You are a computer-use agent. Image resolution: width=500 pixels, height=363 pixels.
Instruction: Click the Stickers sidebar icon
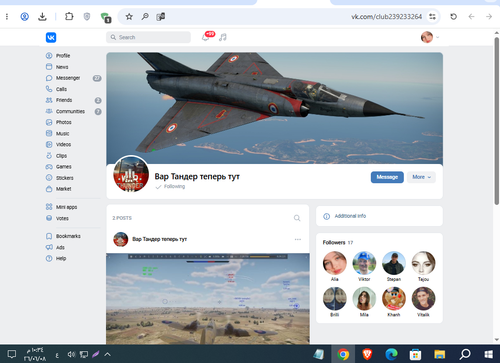[49, 178]
